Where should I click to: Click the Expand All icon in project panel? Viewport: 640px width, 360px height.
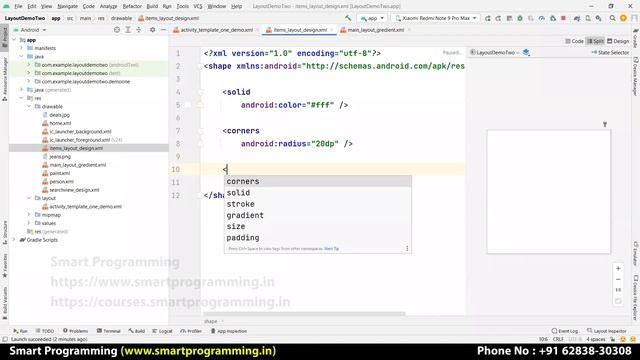128,30
